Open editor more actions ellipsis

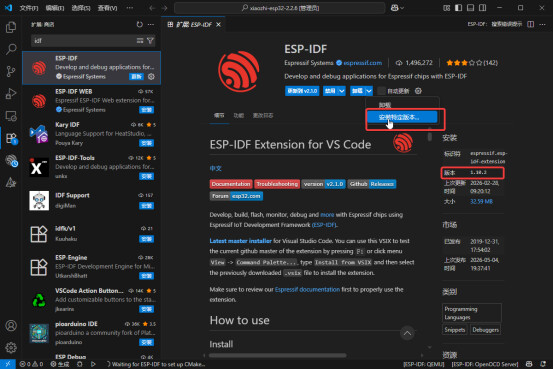(542, 24)
